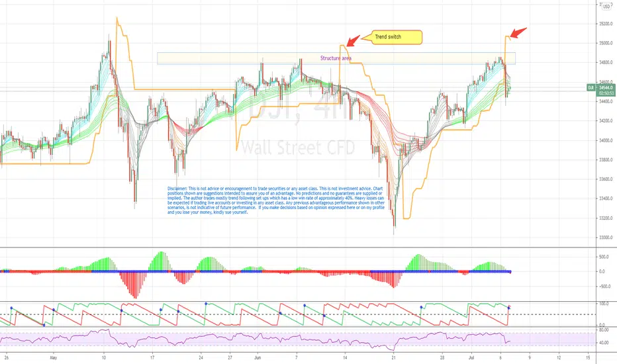Click the 33200.0 price axis label
The width and height of the screenshot is (617, 364).
pyautogui.click(x=606, y=218)
